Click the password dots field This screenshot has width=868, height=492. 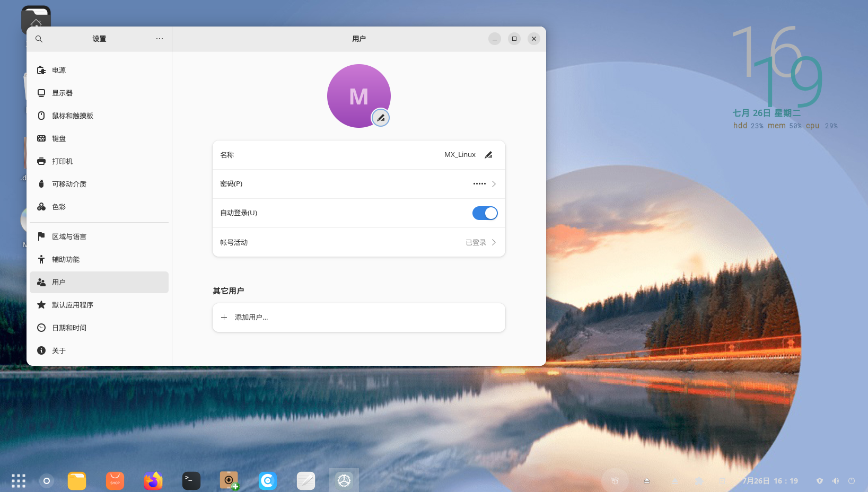(x=479, y=184)
